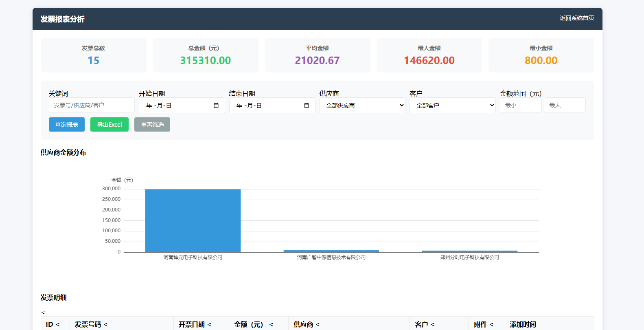Focus the keyword search input field
This screenshot has height=330, width=644.
pyautogui.click(x=92, y=105)
